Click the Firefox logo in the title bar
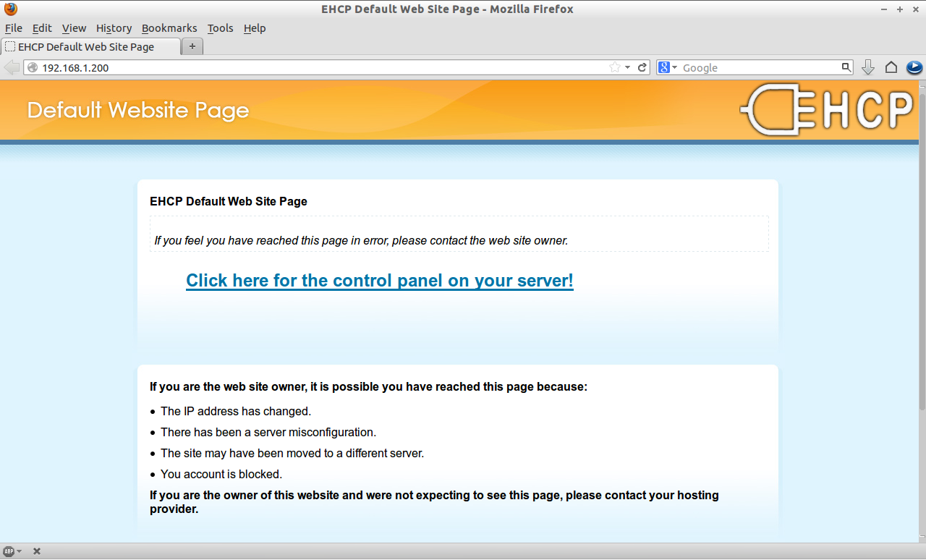926x560 pixels. (10, 9)
